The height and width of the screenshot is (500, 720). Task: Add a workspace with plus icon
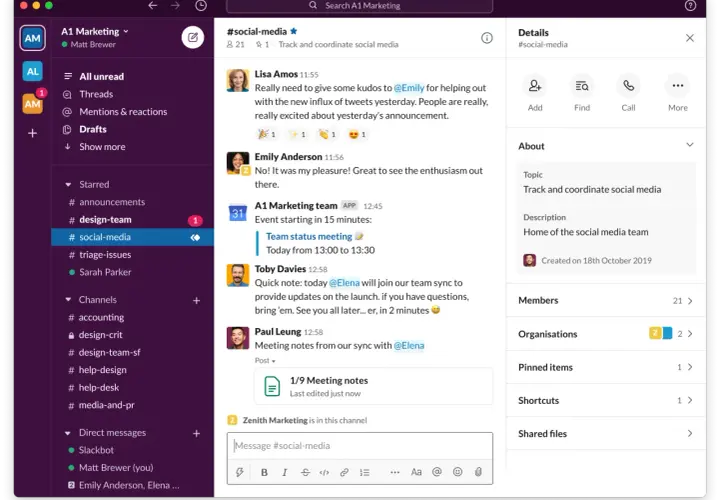[x=32, y=134]
